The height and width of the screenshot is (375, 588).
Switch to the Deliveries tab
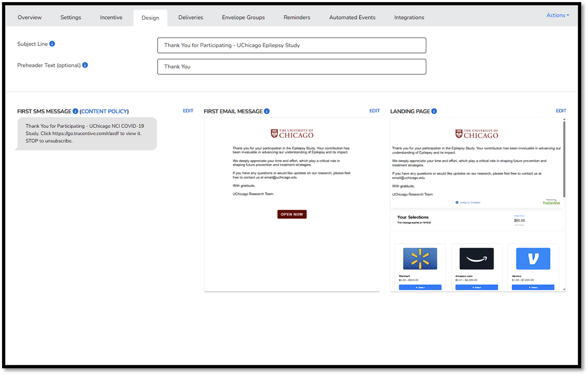[190, 17]
